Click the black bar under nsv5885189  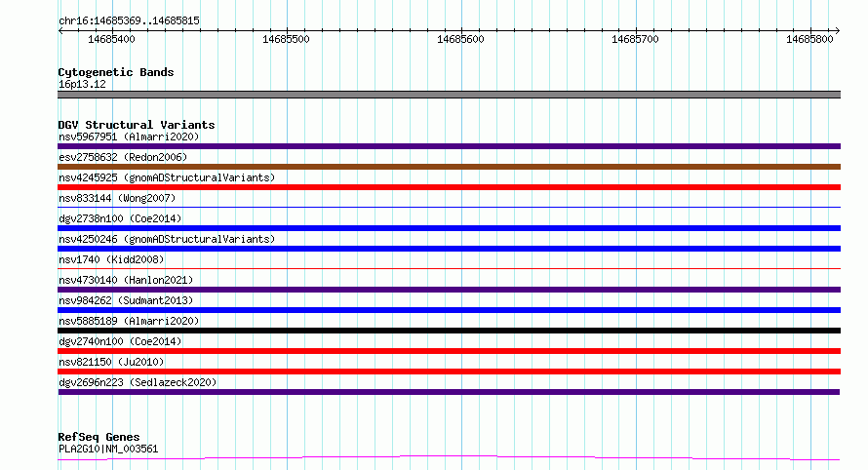click(x=449, y=331)
